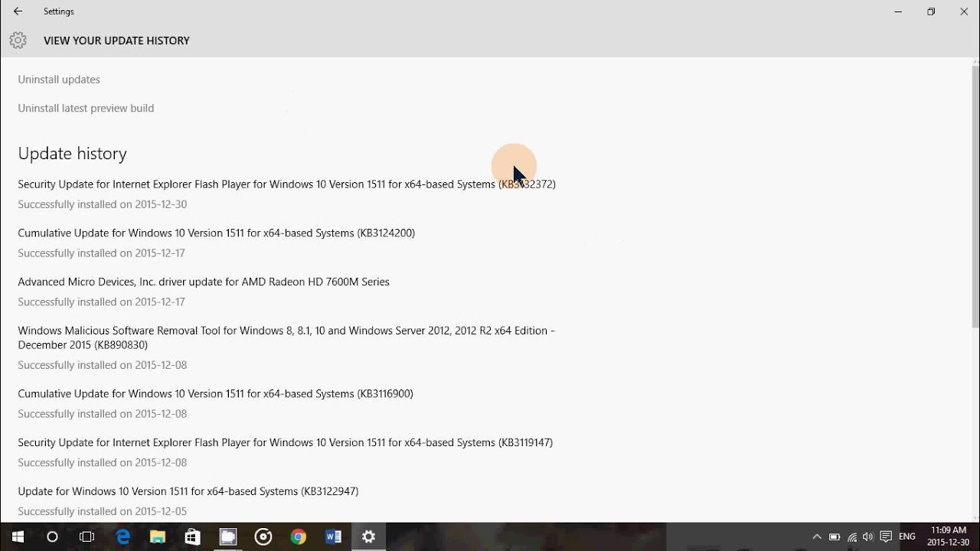Open File Explorer from the taskbar
Viewport: 980px width, 551px height.
point(158,537)
